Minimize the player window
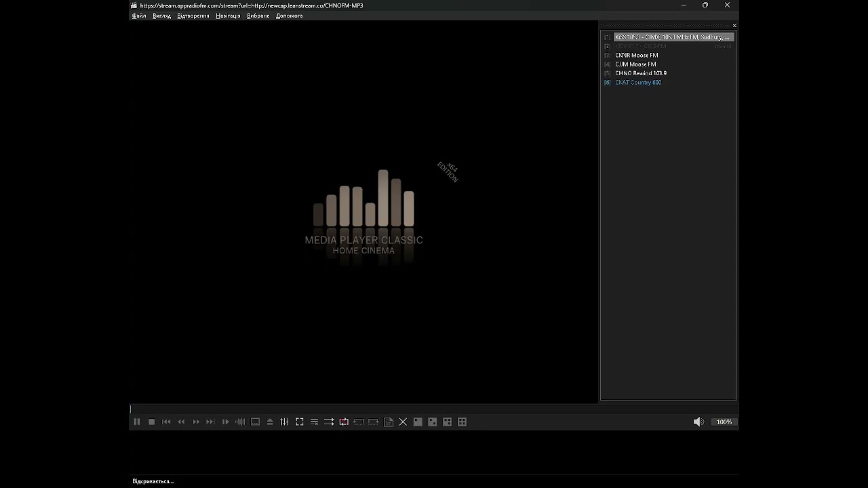 click(684, 5)
